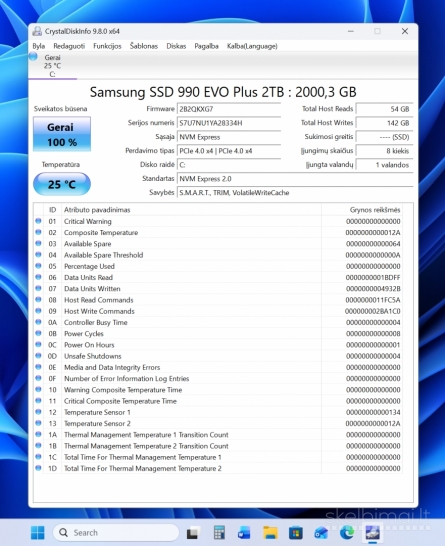Click the Percentage Used status dot
Viewport: 445px width, 546px height.
click(38, 266)
